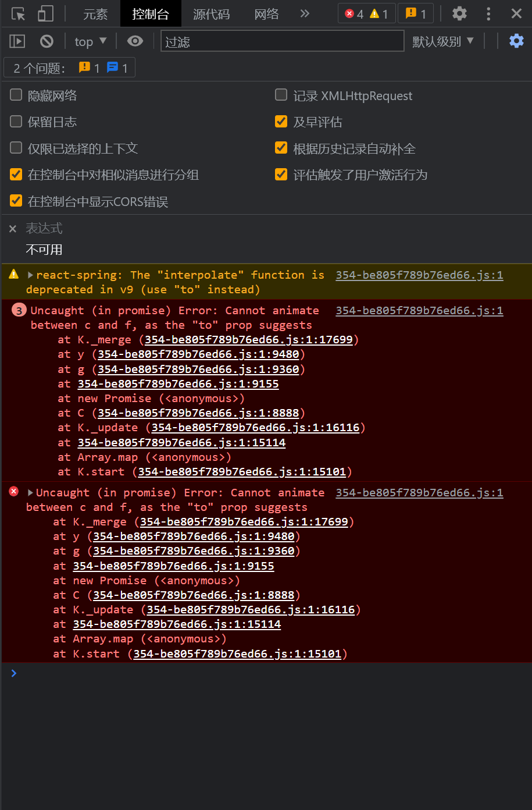Open the 网络 tab
This screenshot has height=810, width=532.
pos(267,14)
